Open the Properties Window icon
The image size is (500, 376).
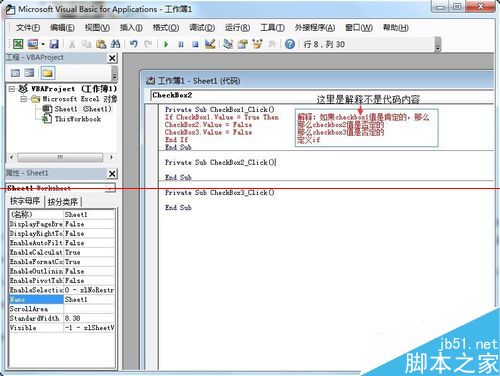[243, 44]
